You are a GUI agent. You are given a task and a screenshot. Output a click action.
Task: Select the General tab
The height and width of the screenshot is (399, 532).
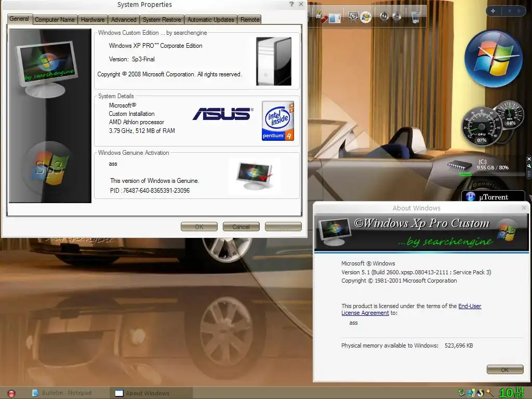pyautogui.click(x=19, y=19)
